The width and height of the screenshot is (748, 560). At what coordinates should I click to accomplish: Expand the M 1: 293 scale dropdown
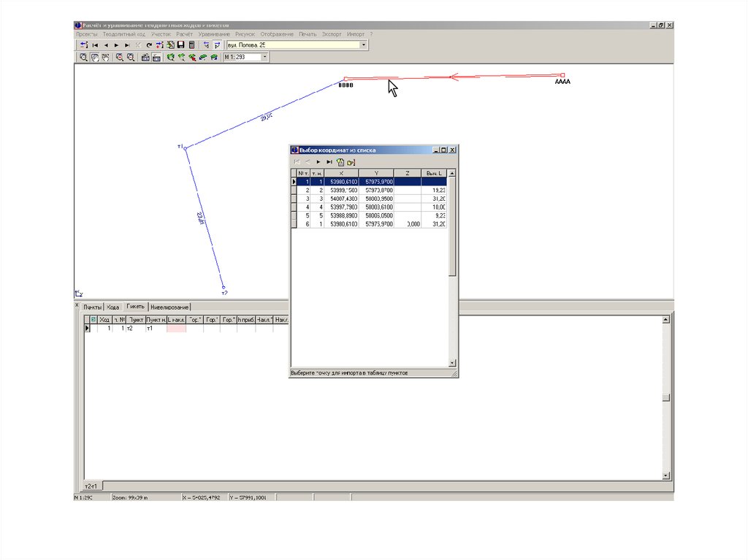click(x=264, y=57)
